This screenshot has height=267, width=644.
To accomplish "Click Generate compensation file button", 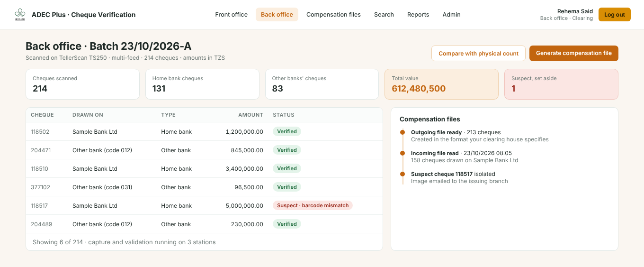I will tap(574, 54).
